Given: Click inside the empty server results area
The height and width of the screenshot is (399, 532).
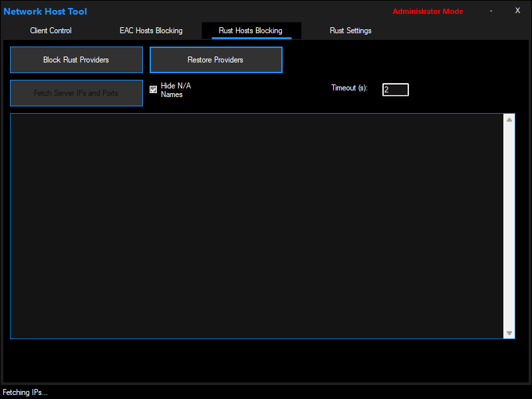Looking at the screenshot, I should point(256,226).
